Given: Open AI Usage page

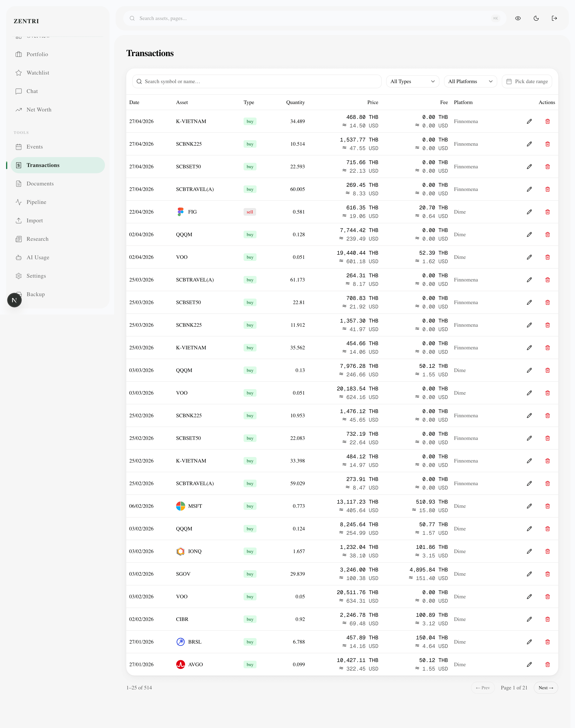Looking at the screenshot, I should click(58, 258).
